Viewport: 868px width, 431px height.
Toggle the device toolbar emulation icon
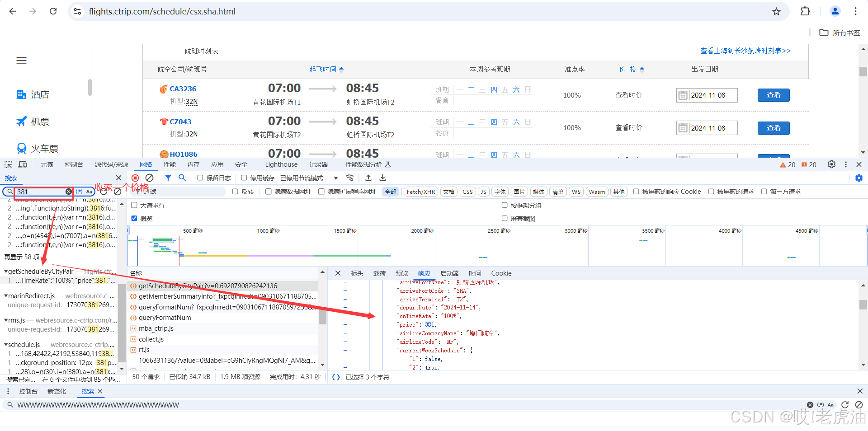[x=23, y=164]
